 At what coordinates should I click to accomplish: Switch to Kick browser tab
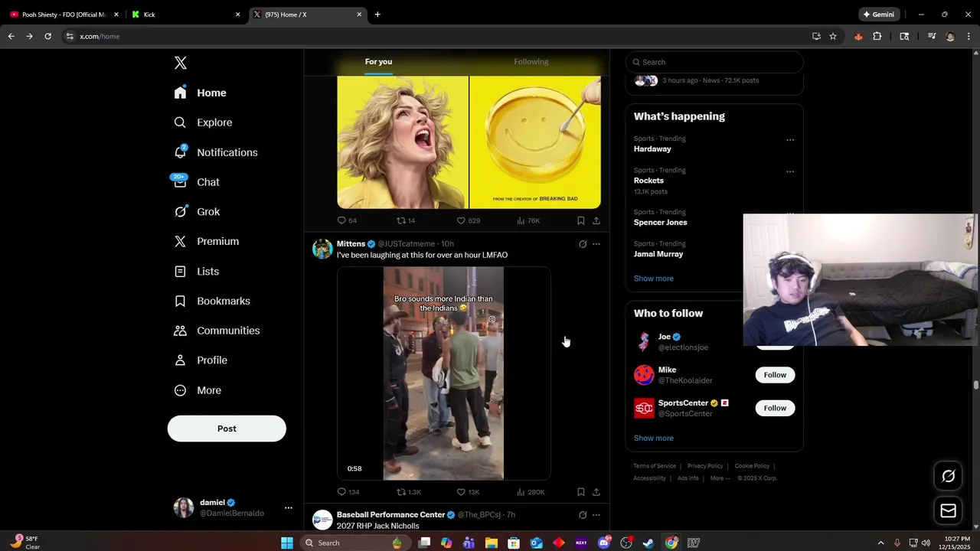(185, 14)
